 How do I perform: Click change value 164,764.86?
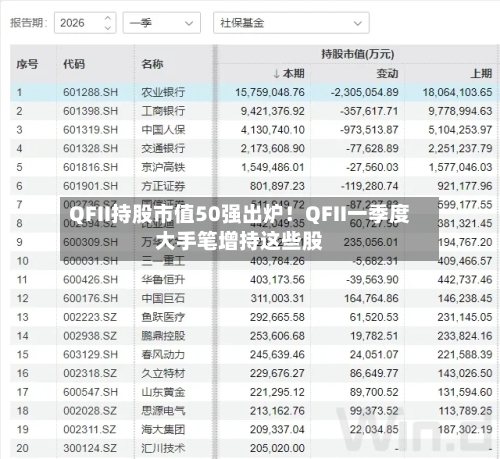coord(371,298)
